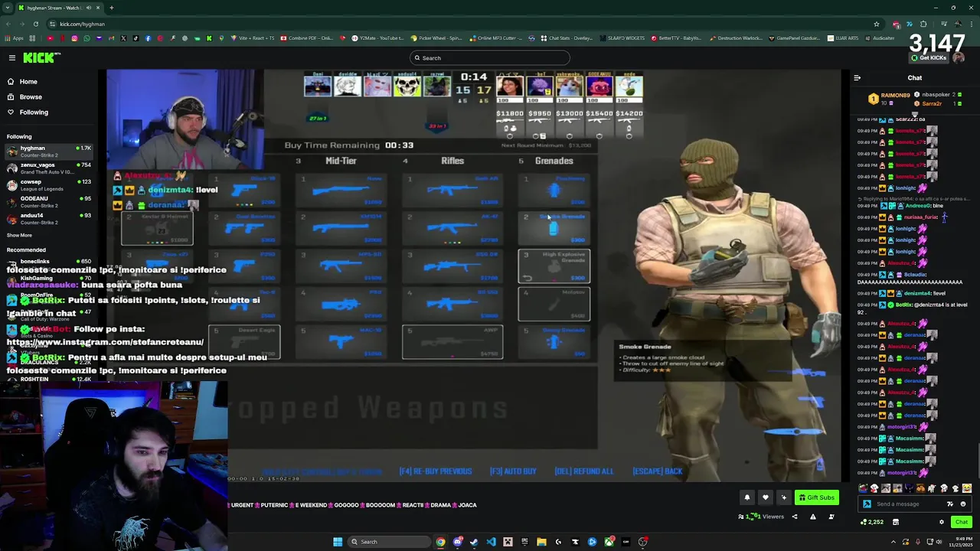Open Chat Stats - Overlay bookmark

point(566,38)
